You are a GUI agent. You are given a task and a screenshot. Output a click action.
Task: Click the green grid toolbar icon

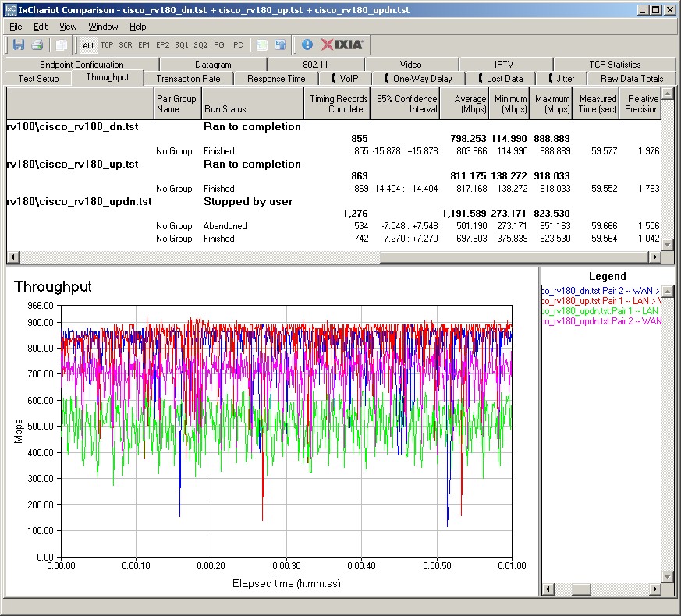click(262, 44)
